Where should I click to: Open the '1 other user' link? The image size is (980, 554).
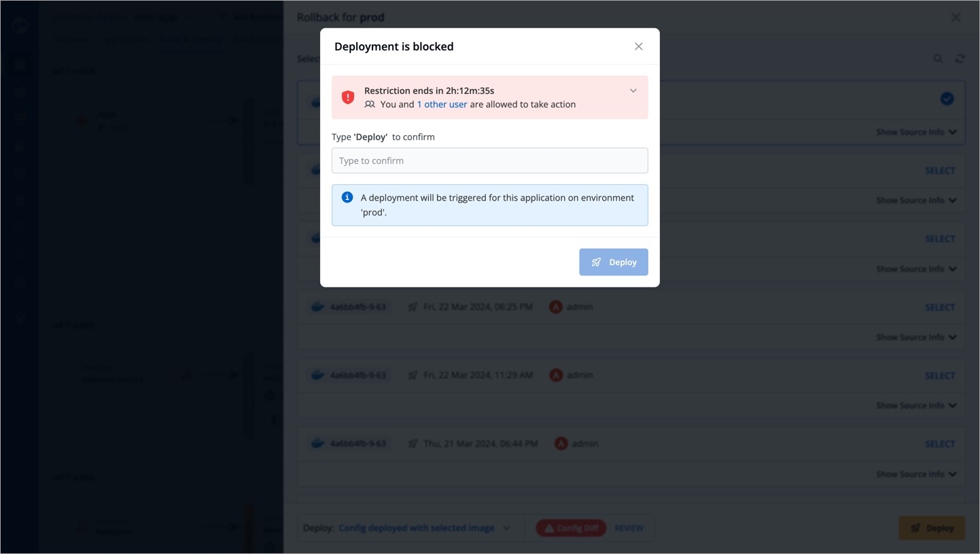442,104
